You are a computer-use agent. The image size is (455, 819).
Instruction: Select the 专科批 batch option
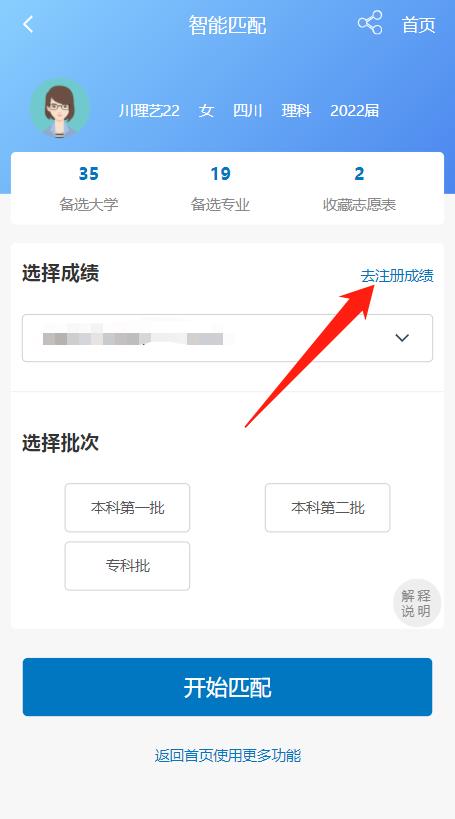point(127,566)
